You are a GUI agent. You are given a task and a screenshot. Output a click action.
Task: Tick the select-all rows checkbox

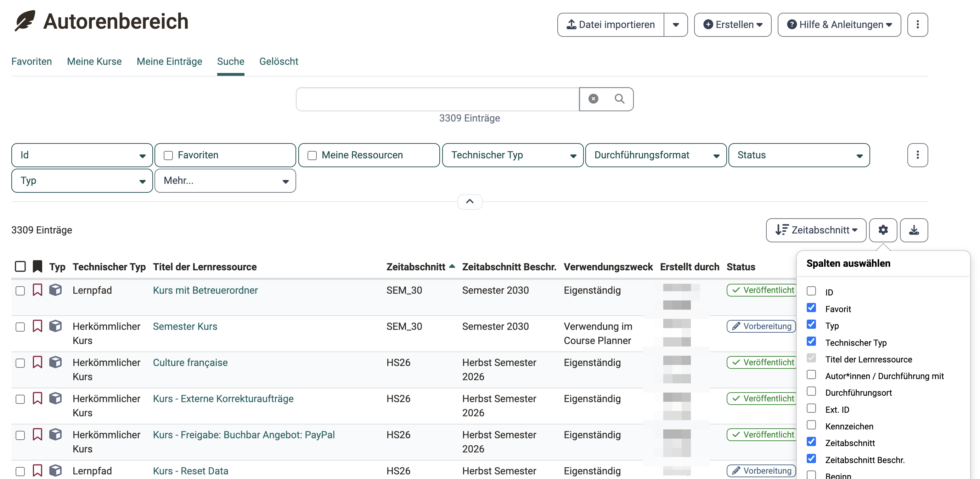coord(20,266)
